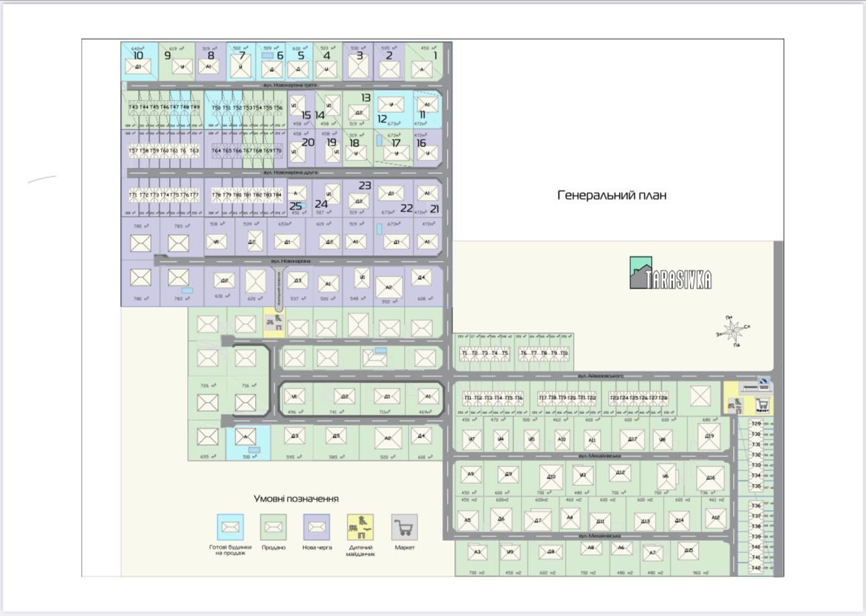Click townhouse label T43
This screenshot has width=866, height=616.
(134, 107)
